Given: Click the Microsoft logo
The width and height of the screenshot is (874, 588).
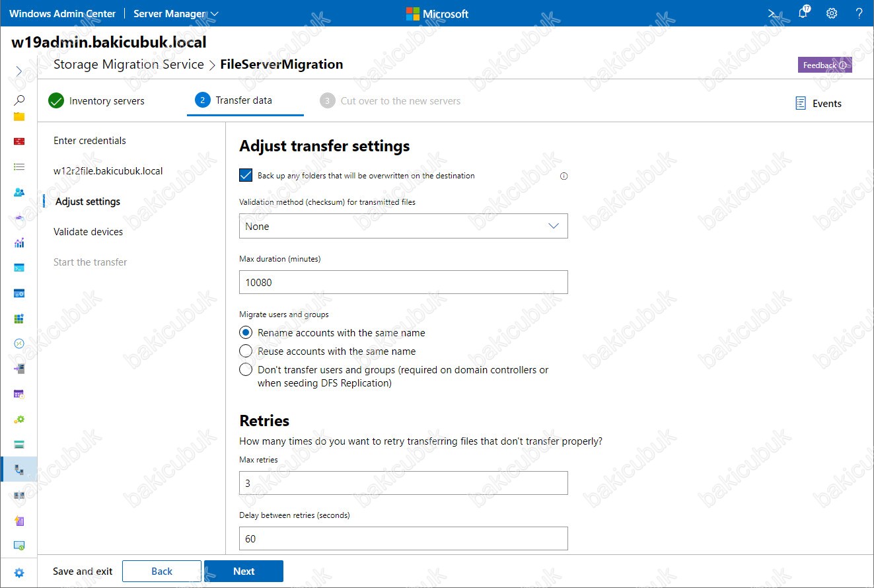Looking at the screenshot, I should click(x=437, y=13).
